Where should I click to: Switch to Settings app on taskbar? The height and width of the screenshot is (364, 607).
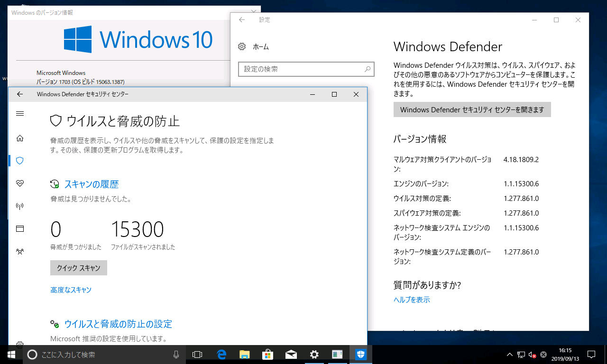(x=314, y=355)
